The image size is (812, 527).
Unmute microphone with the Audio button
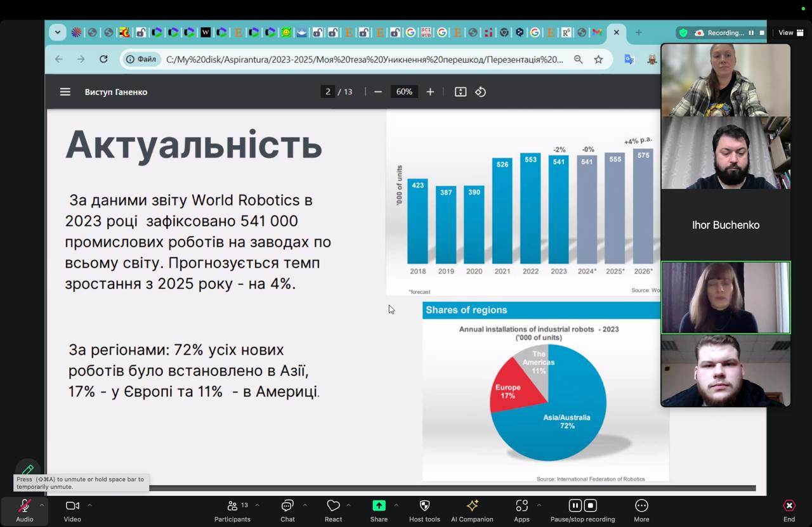25,511
